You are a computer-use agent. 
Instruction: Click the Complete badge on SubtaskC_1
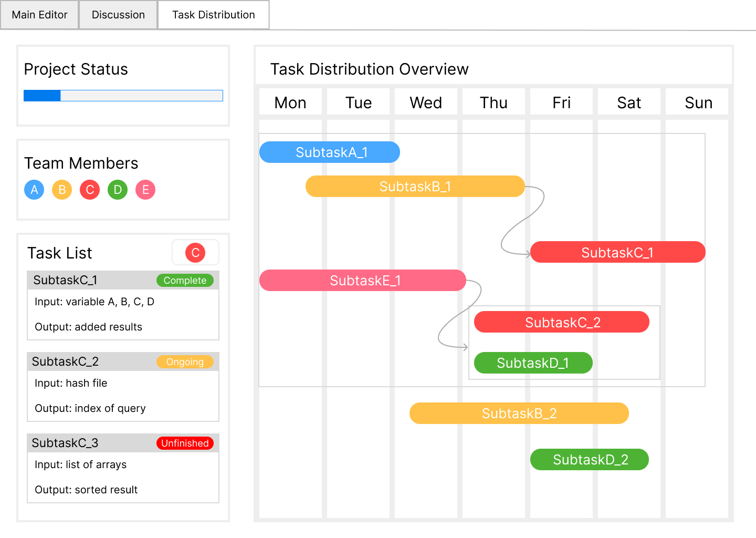[185, 281]
